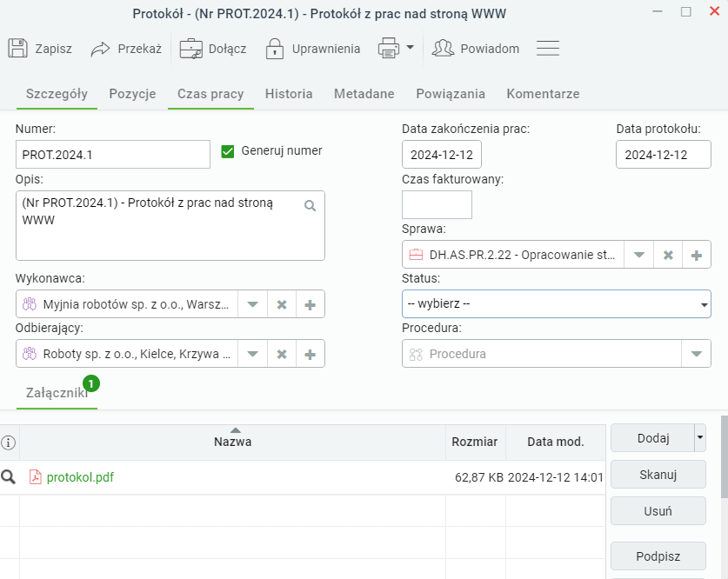
Task: Switch to the Szczegóły tab
Action: click(57, 94)
